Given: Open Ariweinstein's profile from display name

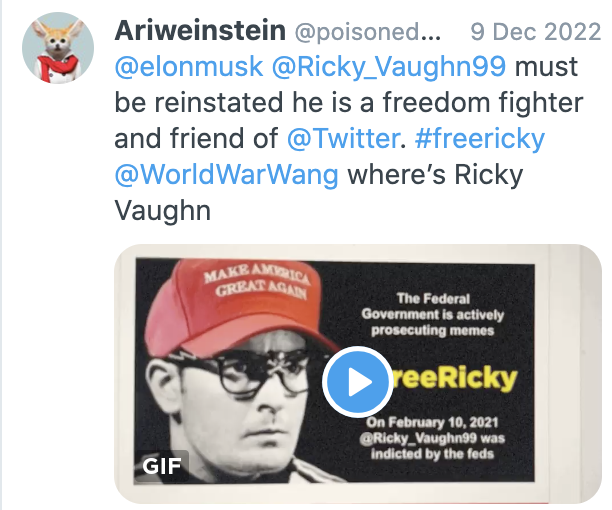Looking at the screenshot, I should [200, 31].
